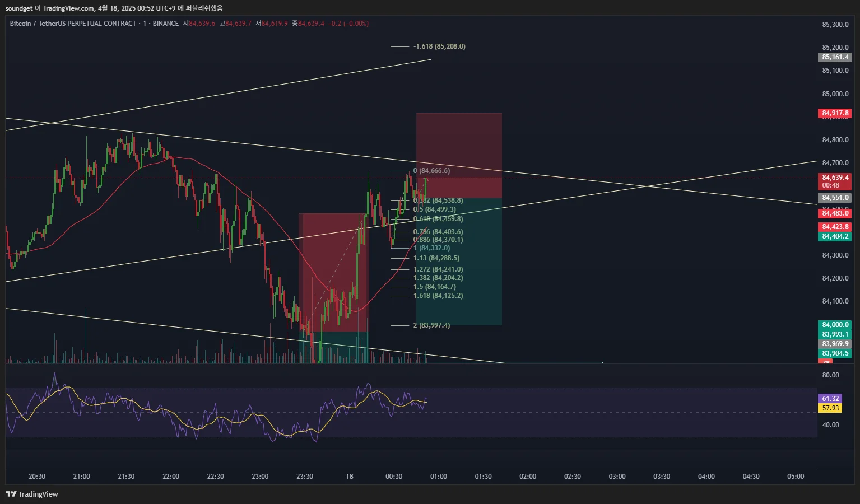Select the 23:30 time axis label
The width and height of the screenshot is (860, 504).
coord(305,477)
